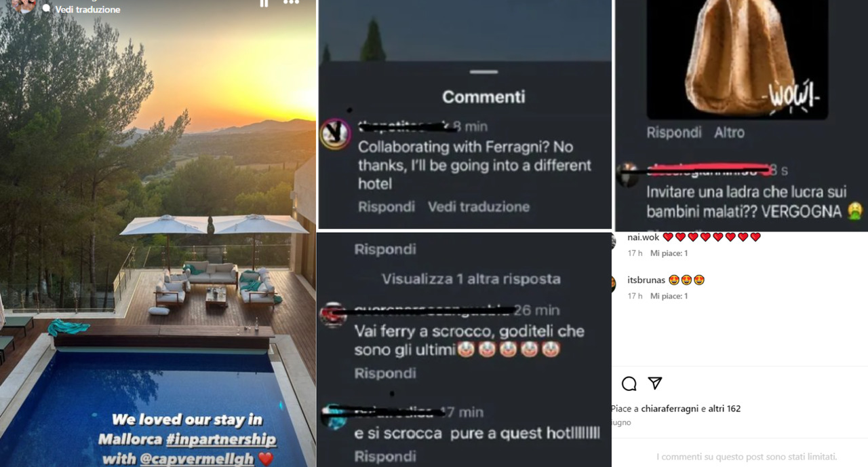Open the comment icon under the post
This screenshot has width=868, height=467.
coord(629,384)
